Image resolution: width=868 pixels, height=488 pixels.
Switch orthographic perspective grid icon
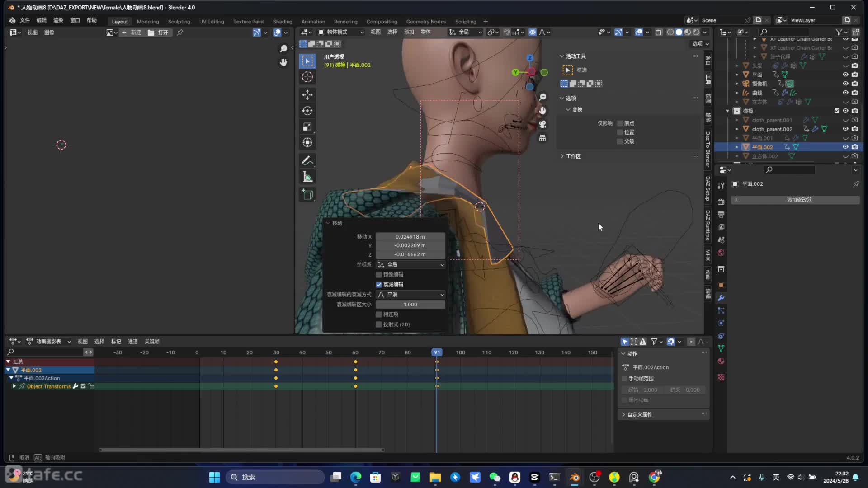[542, 138]
